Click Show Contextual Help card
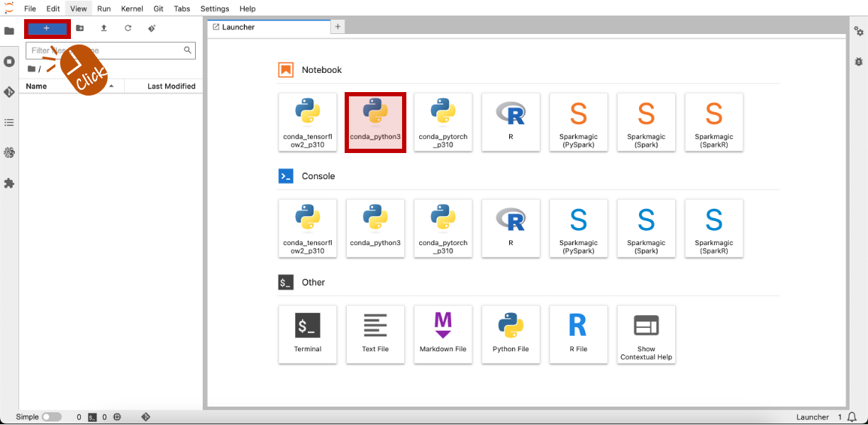868x425 pixels. [x=646, y=334]
